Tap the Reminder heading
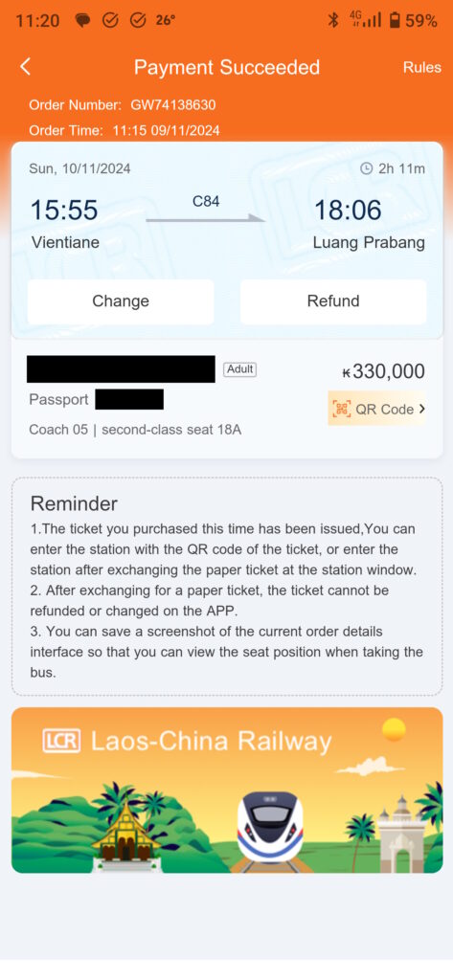Image resolution: width=453 pixels, height=980 pixels. point(74,503)
